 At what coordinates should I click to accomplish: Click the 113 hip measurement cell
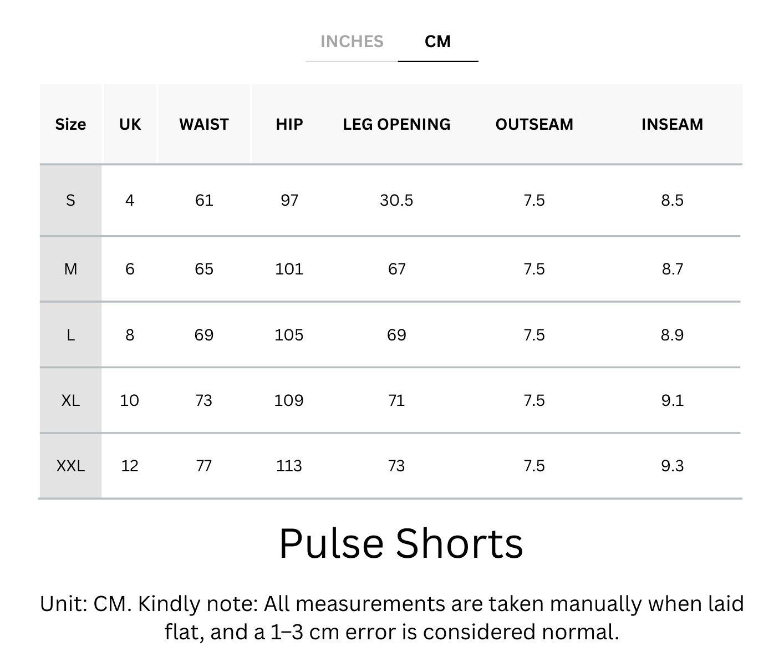click(x=289, y=466)
